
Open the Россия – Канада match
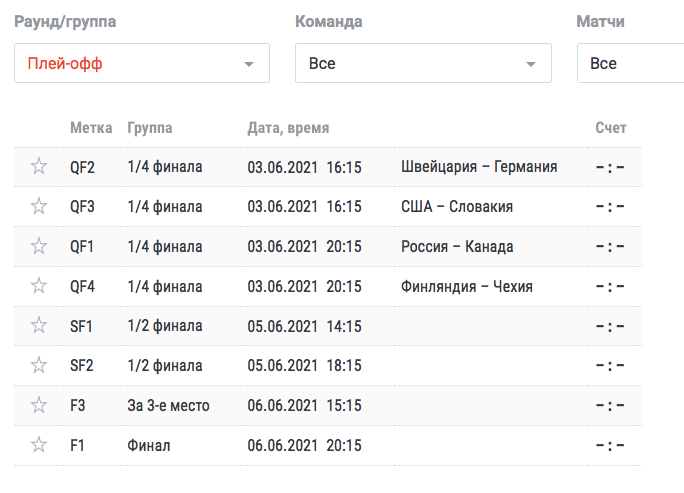pos(457,246)
